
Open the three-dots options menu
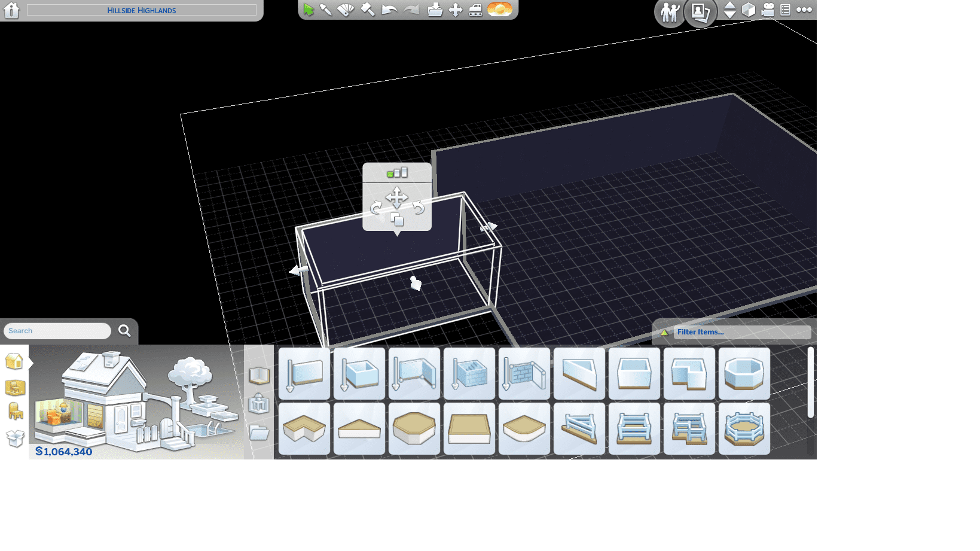click(804, 10)
